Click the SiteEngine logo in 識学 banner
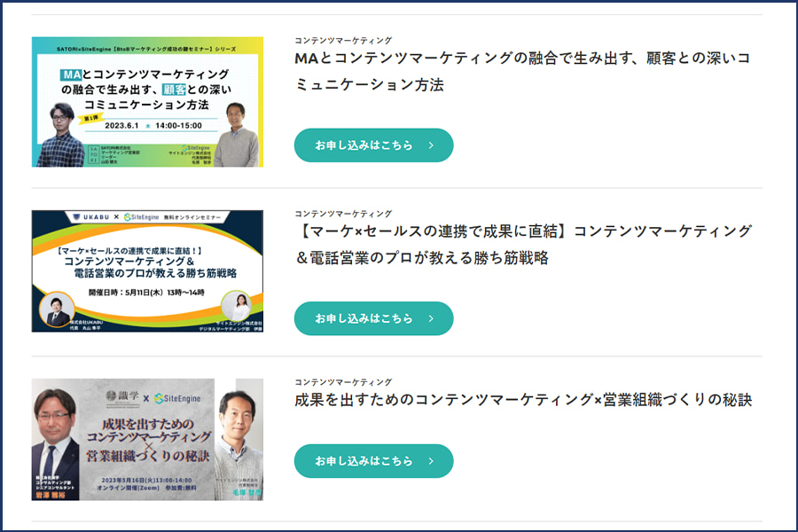 click(177, 398)
